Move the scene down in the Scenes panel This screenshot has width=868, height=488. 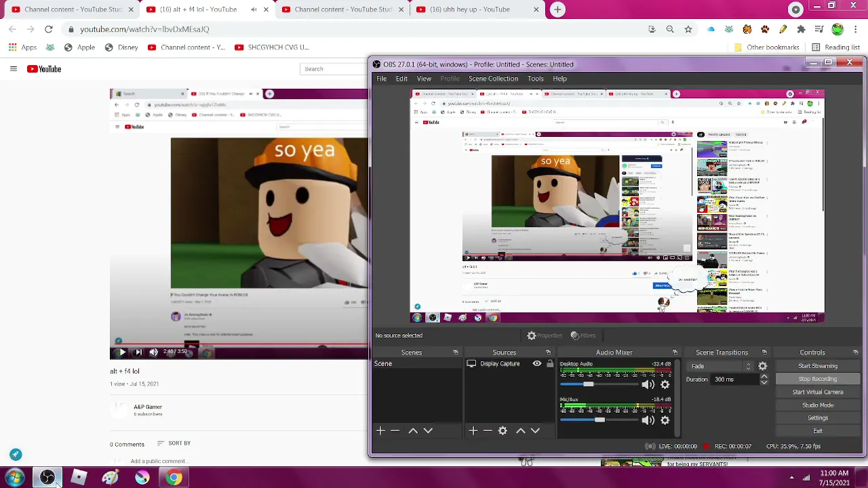click(428, 430)
